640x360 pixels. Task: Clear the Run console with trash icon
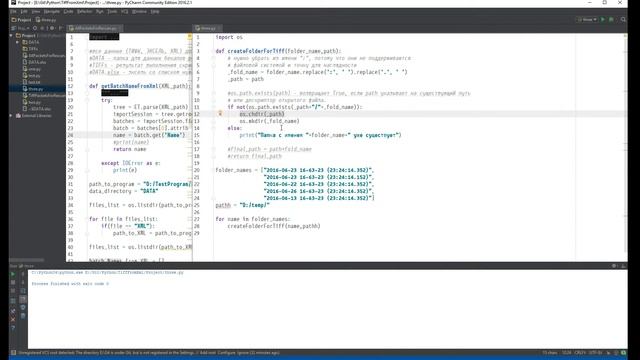(x=23, y=316)
